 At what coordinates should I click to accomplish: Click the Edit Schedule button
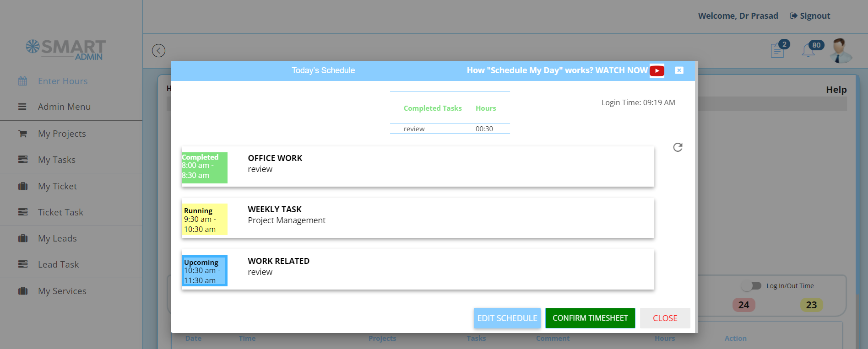point(507,318)
